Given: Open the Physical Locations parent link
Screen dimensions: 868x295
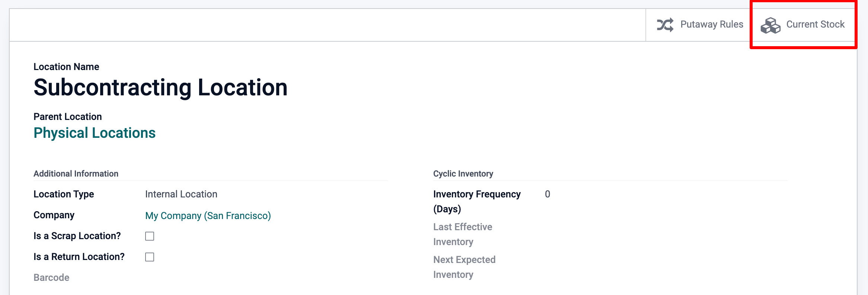Looking at the screenshot, I should click(x=95, y=133).
